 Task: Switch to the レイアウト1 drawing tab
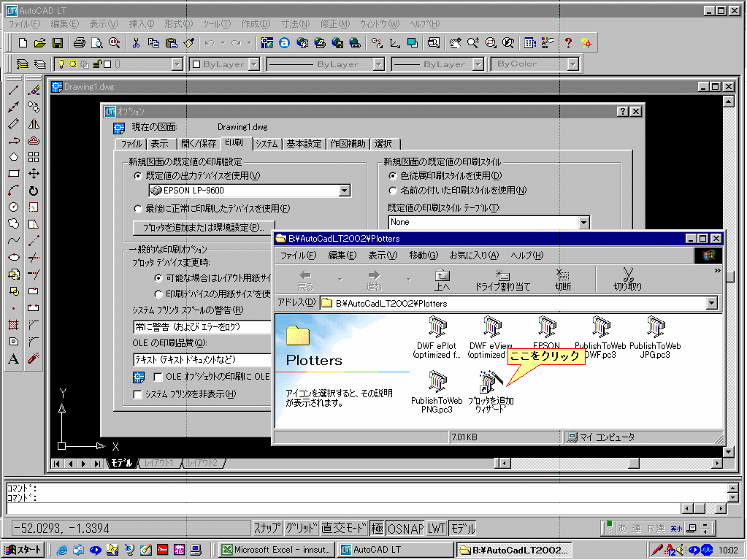(x=160, y=463)
